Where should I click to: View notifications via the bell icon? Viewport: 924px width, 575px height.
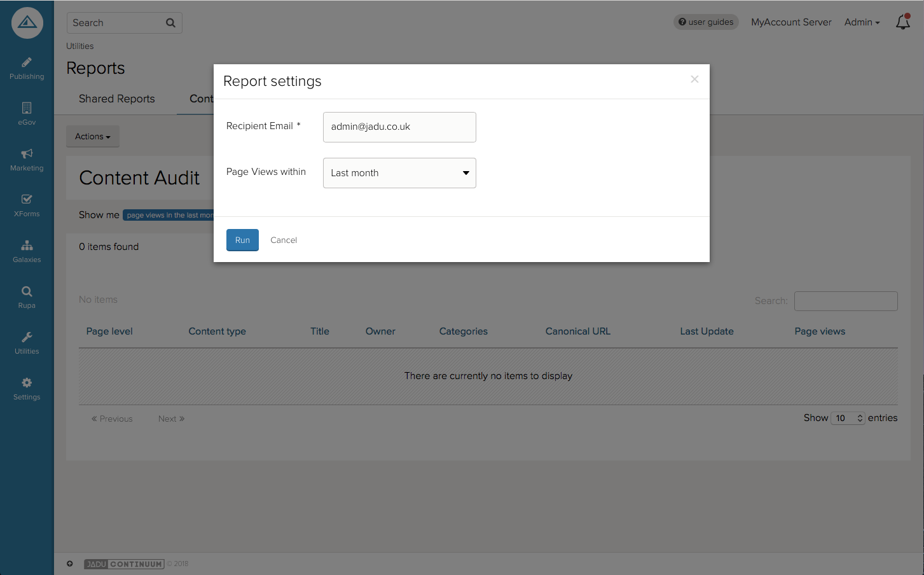902,22
